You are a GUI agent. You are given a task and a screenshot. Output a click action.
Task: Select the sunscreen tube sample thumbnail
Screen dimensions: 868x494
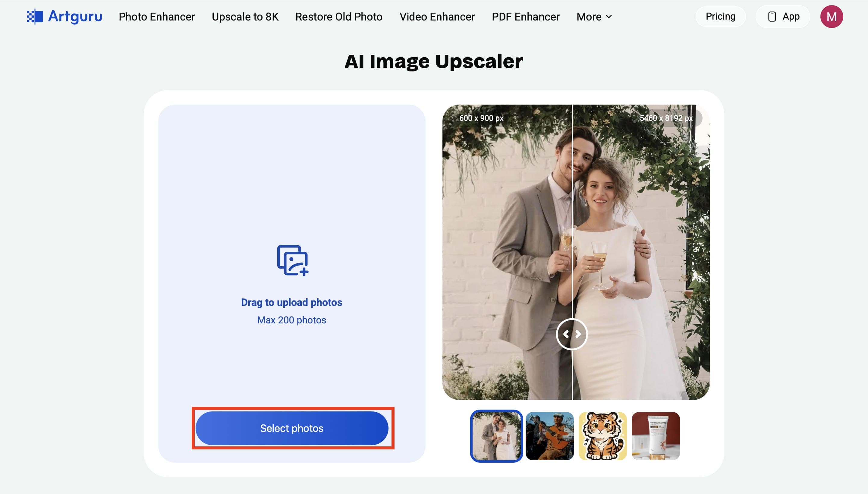tap(655, 436)
